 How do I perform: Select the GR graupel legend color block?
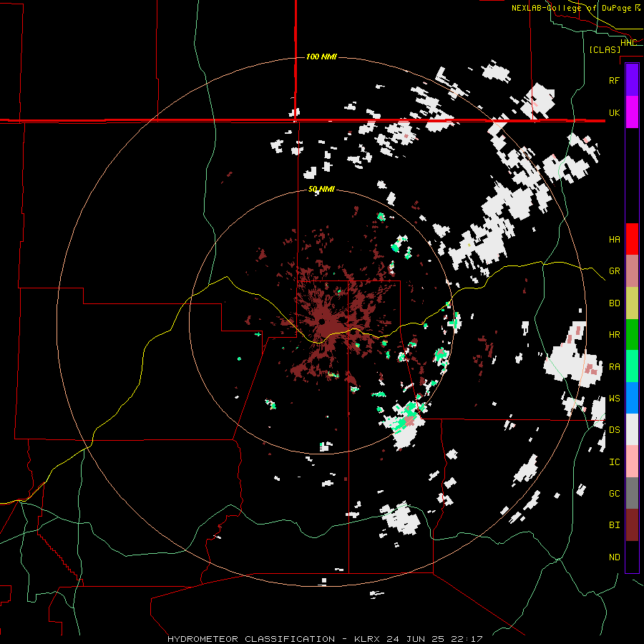pyautogui.click(x=632, y=270)
